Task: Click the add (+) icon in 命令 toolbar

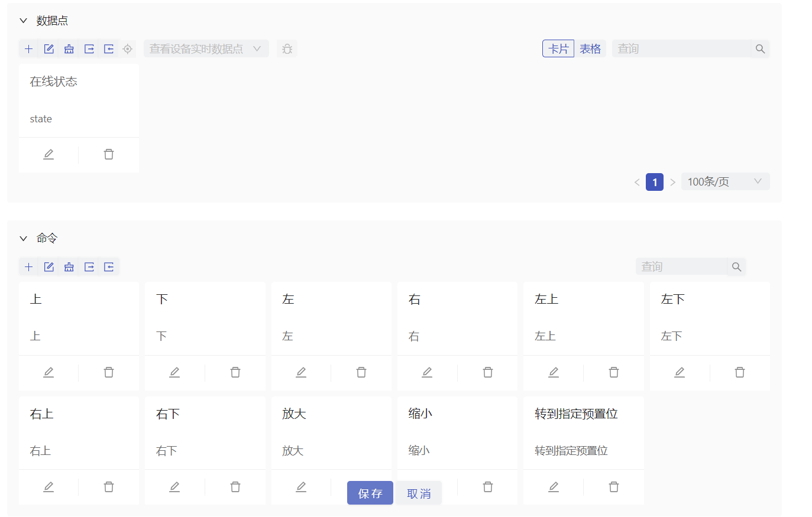Action: click(29, 267)
